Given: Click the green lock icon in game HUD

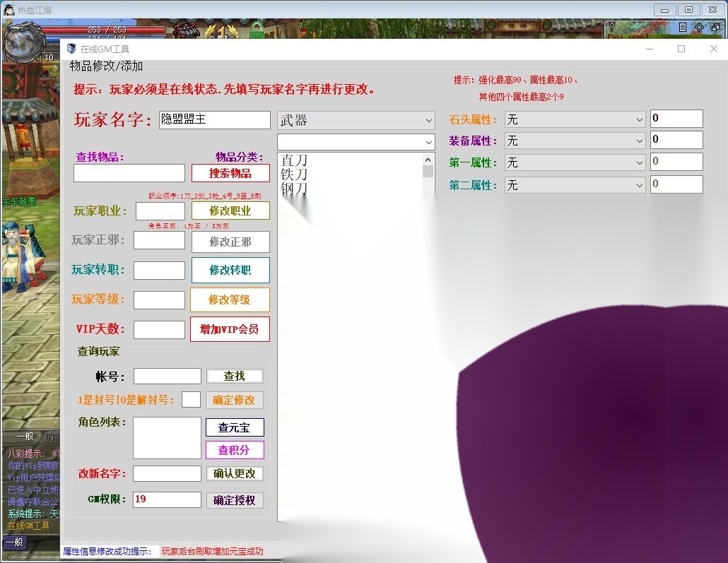Looking at the screenshot, I should tap(256, 30).
